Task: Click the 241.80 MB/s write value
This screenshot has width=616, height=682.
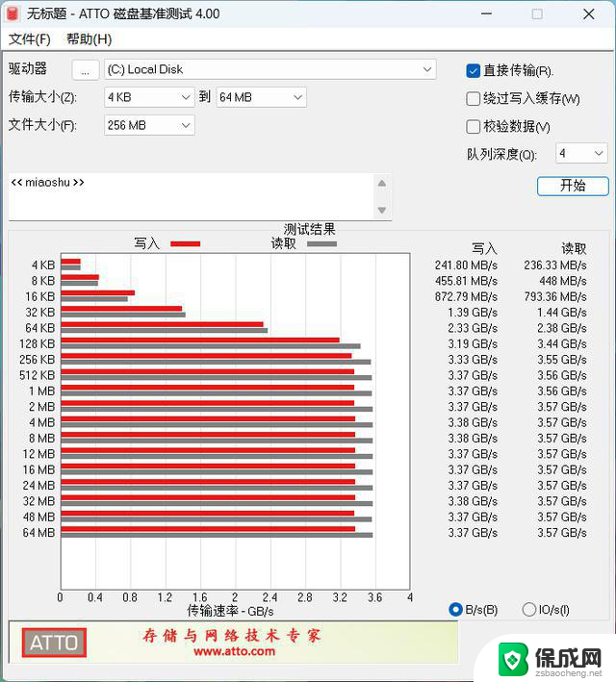Action: [466, 265]
